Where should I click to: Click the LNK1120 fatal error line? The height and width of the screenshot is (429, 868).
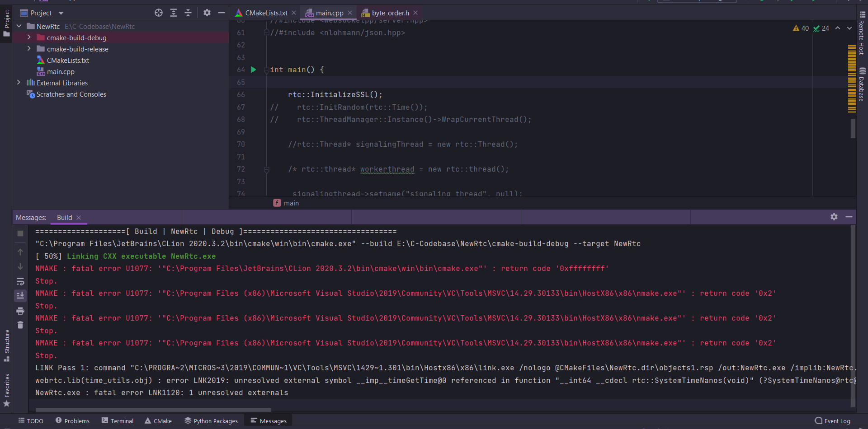tap(161, 392)
